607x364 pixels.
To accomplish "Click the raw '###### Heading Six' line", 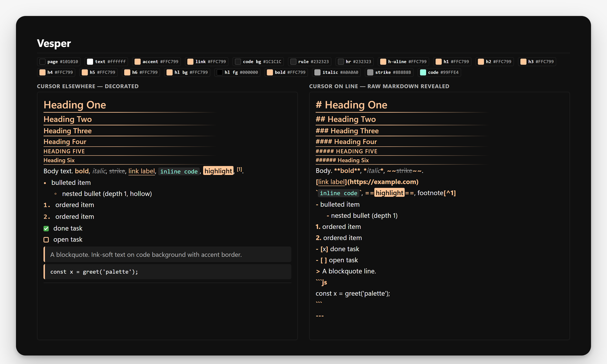I will click(342, 160).
